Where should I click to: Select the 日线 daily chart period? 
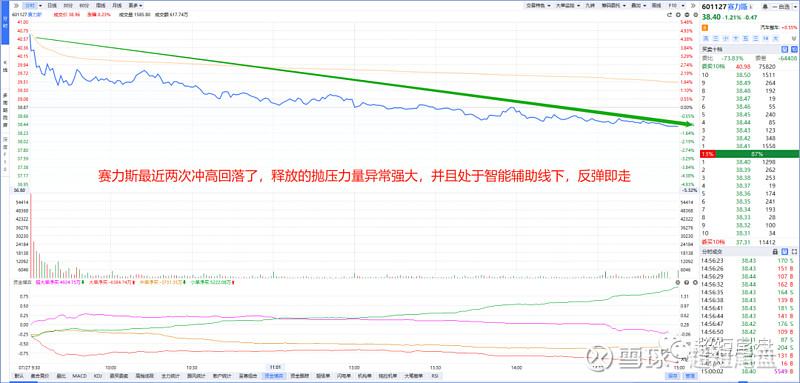click(x=52, y=6)
